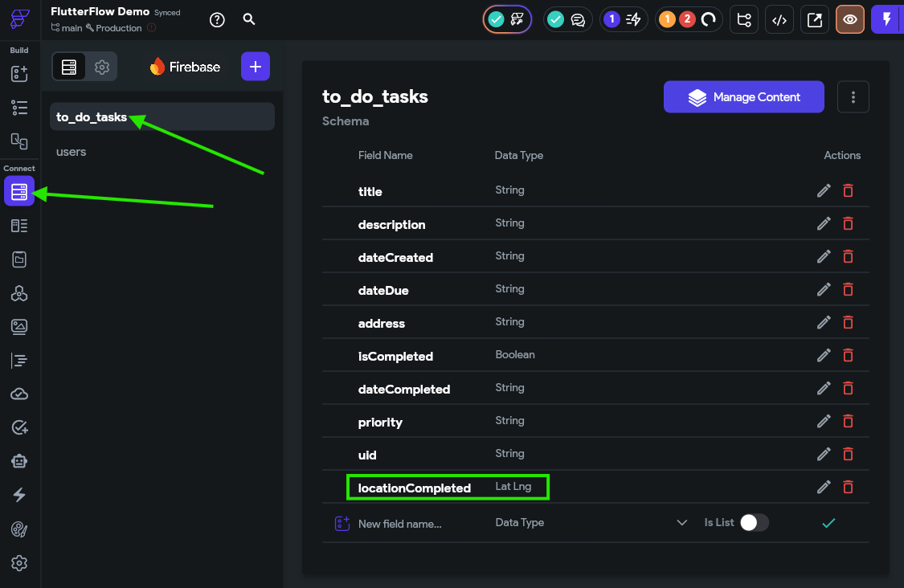Toggle the Is List switch
The height and width of the screenshot is (588, 904).
[754, 522]
